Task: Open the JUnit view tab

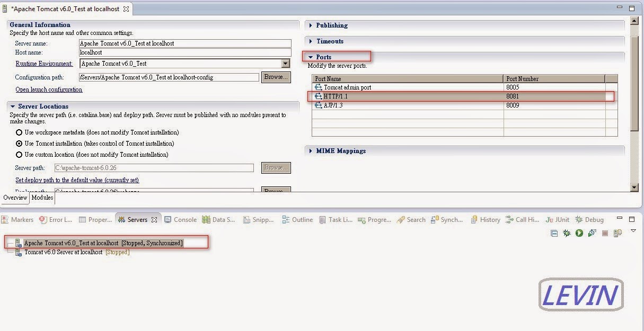Action: coord(558,220)
